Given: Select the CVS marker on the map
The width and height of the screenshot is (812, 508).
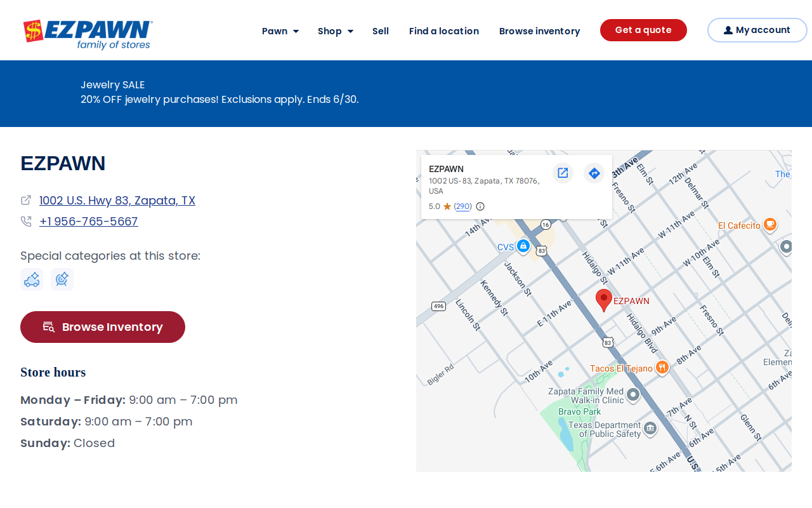Looking at the screenshot, I should [x=523, y=246].
